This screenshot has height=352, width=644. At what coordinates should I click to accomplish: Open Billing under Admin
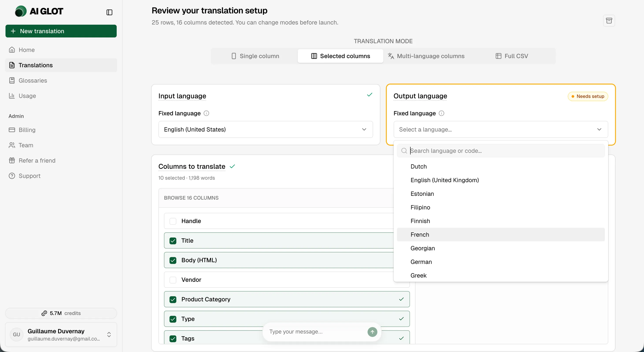[x=61, y=130]
